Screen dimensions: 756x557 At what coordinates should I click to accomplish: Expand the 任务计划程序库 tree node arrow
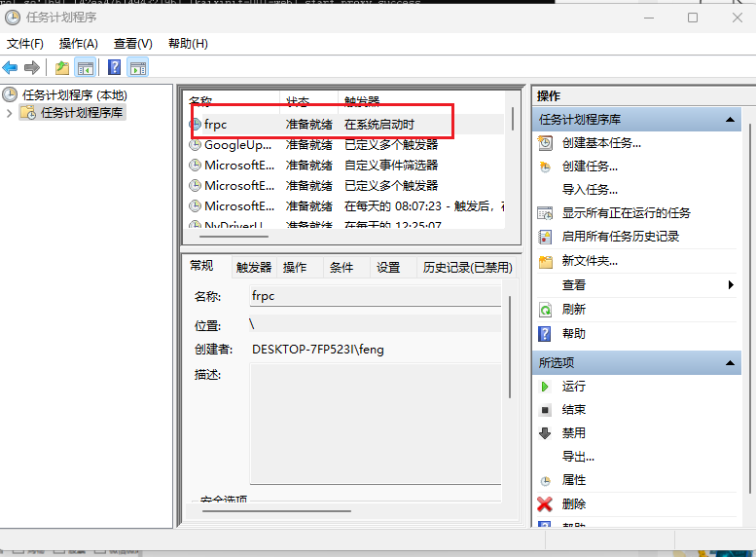click(9, 113)
